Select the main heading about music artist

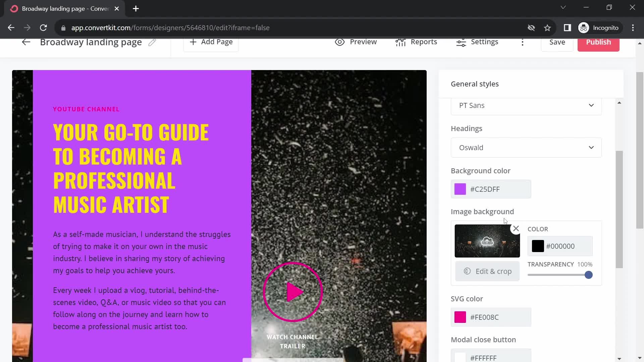131,168
